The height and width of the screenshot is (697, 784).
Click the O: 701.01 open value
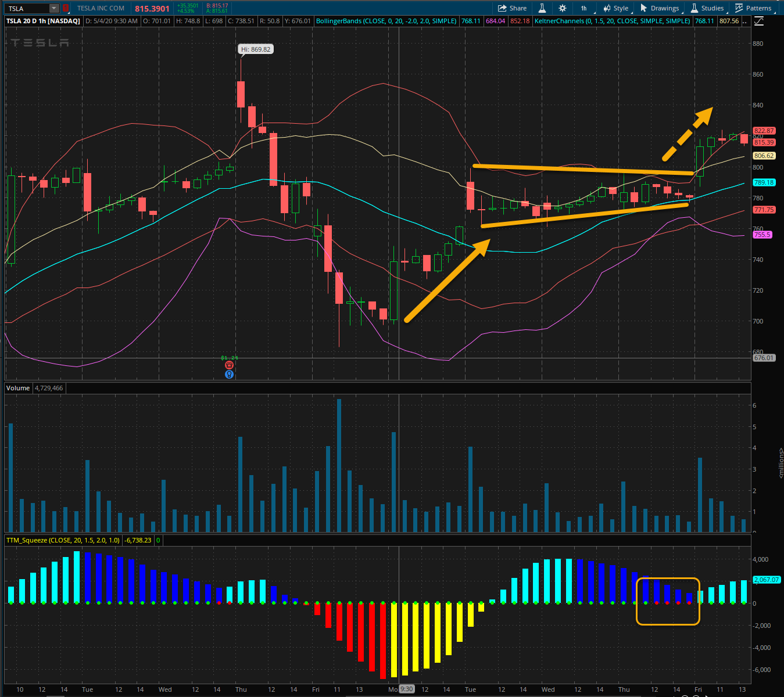pyautogui.click(x=157, y=21)
